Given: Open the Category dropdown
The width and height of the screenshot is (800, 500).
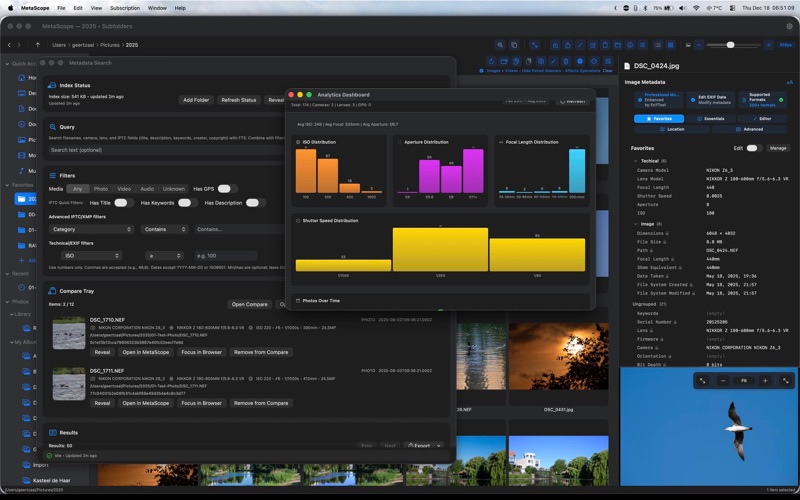Looking at the screenshot, I should (x=91, y=229).
